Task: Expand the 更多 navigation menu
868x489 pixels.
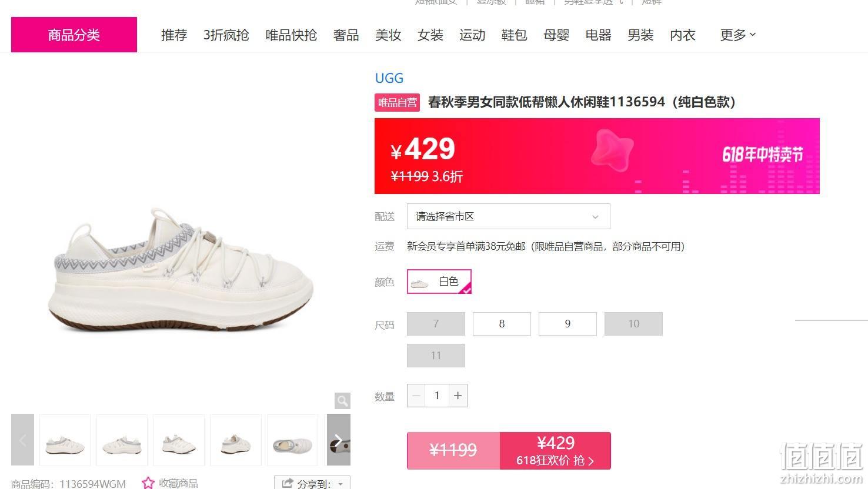Action: [x=738, y=35]
